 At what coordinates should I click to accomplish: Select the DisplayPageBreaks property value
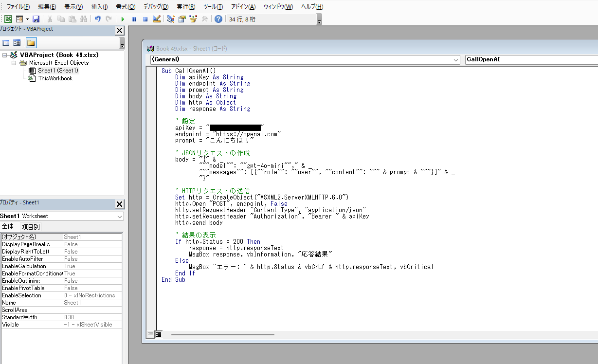click(x=92, y=244)
